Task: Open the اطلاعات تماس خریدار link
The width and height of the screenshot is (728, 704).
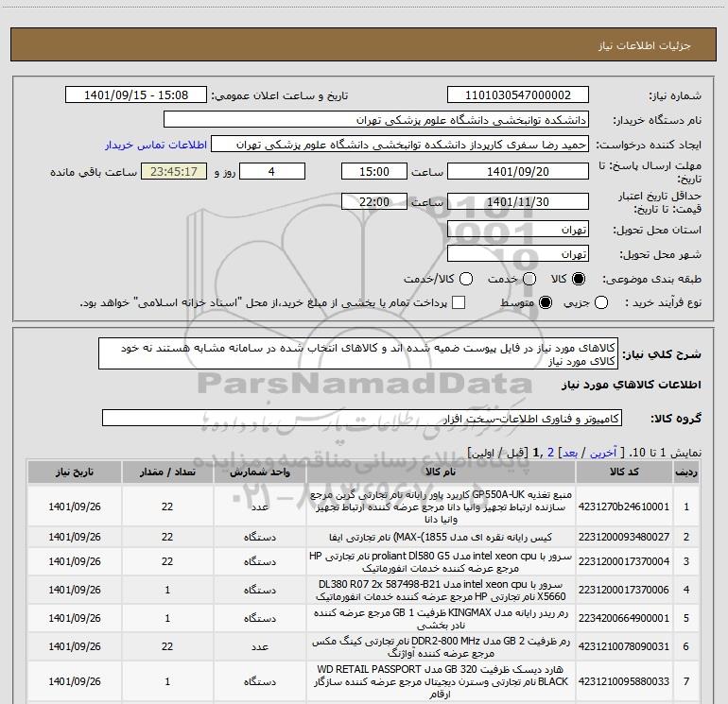Action: [x=156, y=145]
